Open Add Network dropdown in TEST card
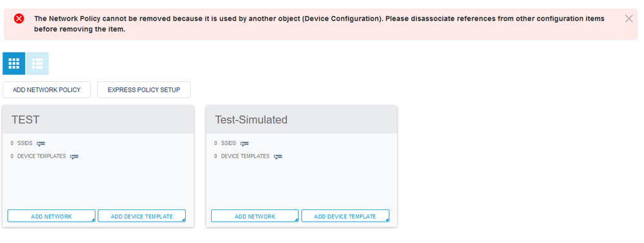The width and height of the screenshot is (644, 243). pyautogui.click(x=52, y=217)
